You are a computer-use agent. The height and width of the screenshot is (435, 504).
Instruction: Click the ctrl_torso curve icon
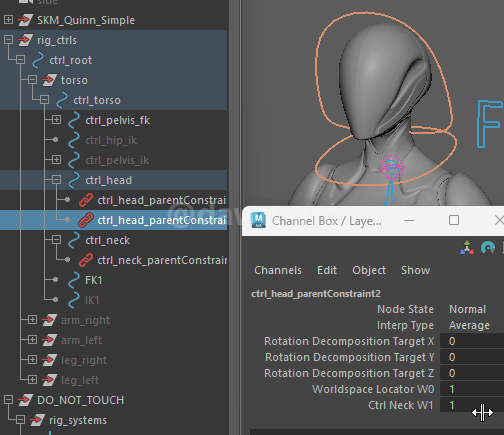[62, 100]
